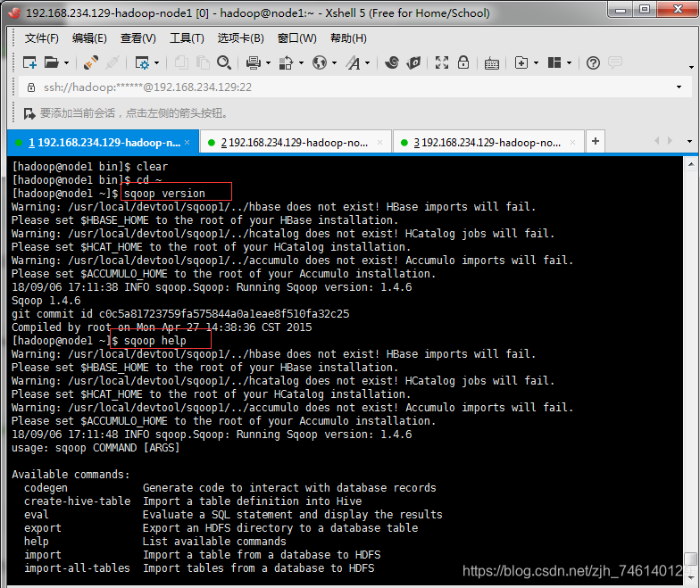This screenshot has width=700, height=588.
Task: Close session tab 1
Action: 187,143
